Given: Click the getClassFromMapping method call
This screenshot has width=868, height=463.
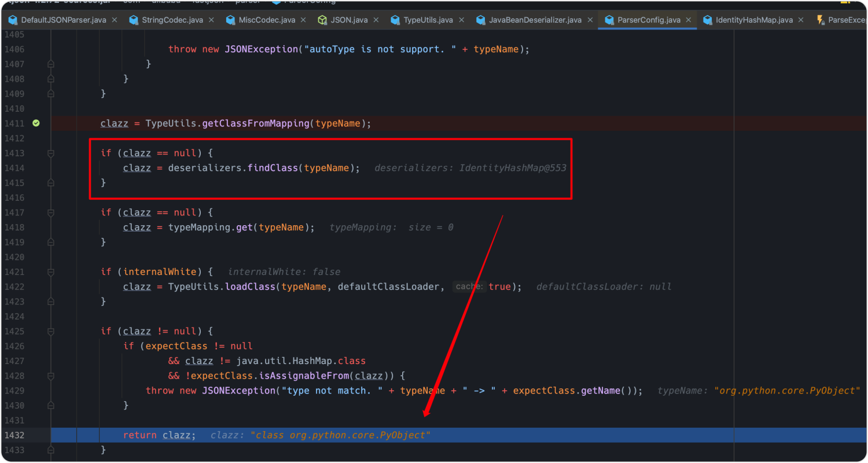Looking at the screenshot, I should (256, 123).
